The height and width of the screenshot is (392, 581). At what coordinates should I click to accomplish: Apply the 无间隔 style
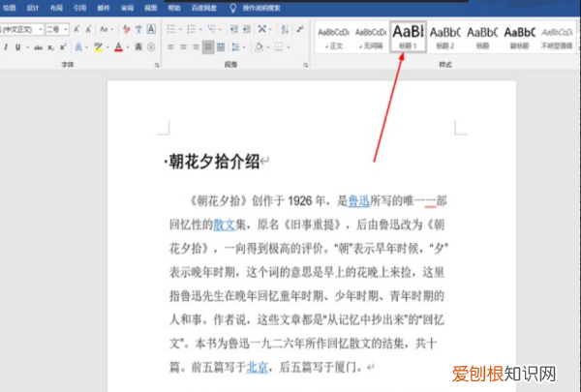pyautogui.click(x=371, y=38)
